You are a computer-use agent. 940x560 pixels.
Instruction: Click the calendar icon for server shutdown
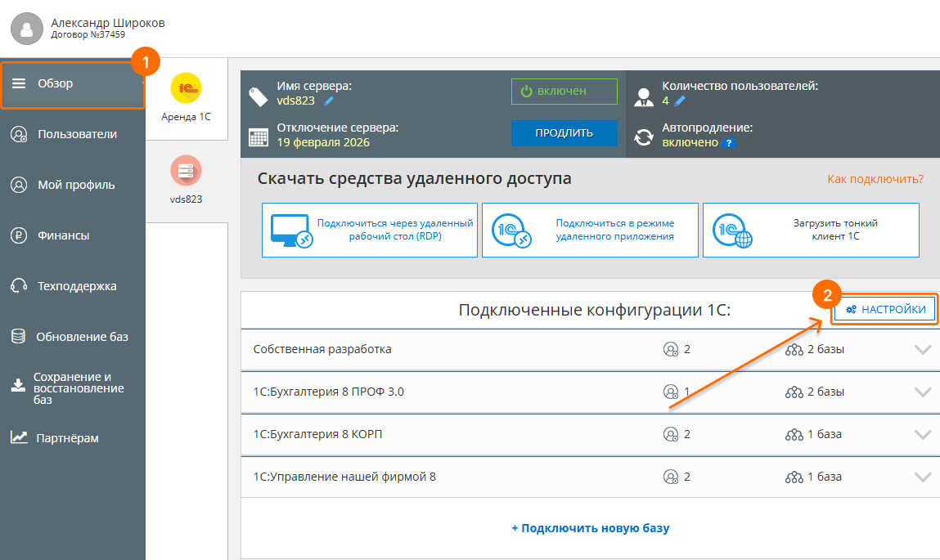click(x=259, y=137)
